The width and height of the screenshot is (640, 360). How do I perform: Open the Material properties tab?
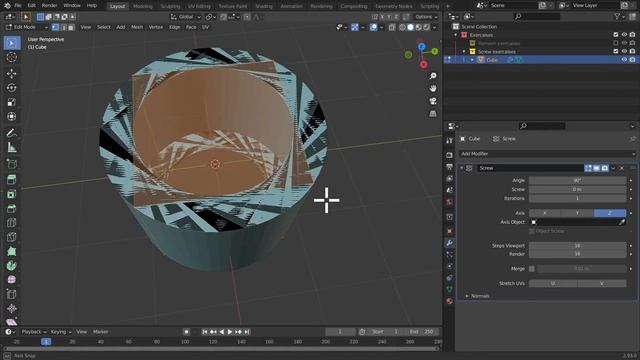[x=449, y=301]
